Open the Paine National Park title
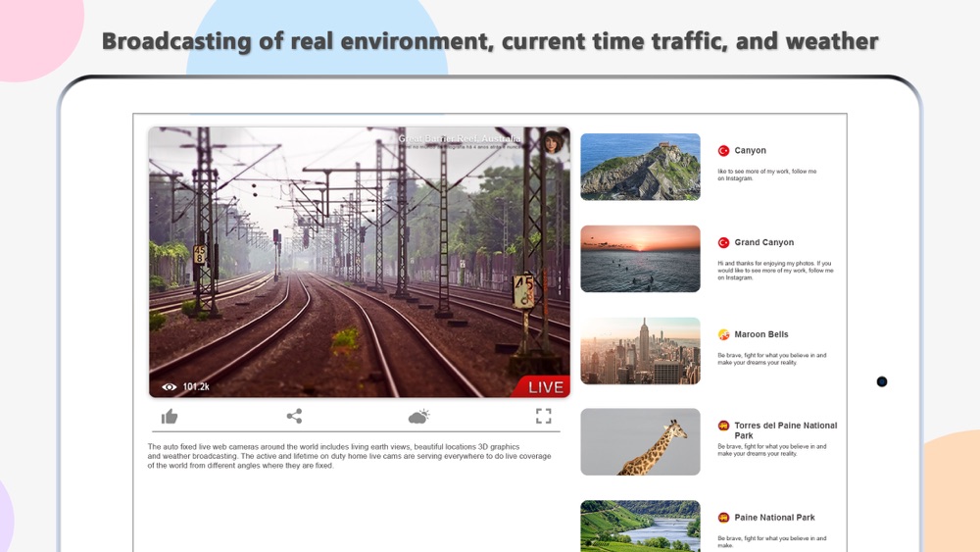 774,518
